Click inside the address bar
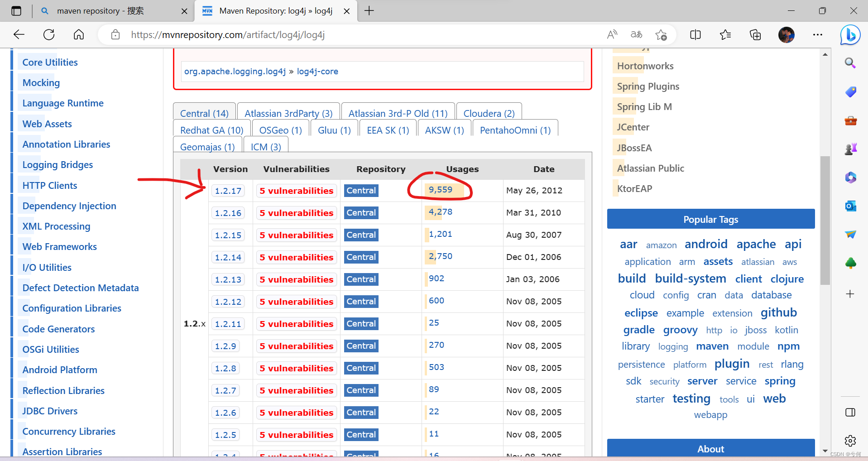868x461 pixels. tap(317, 34)
